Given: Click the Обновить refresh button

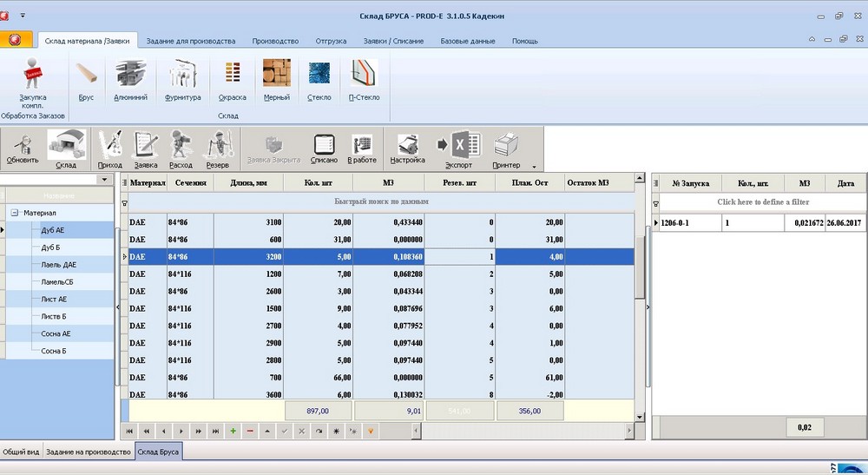Looking at the screenshot, I should point(23,148).
